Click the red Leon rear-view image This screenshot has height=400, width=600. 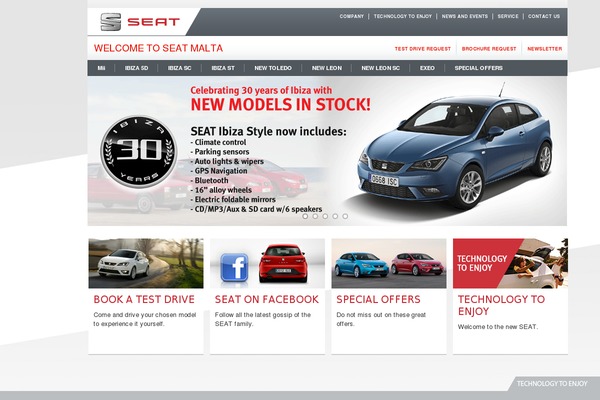pos(283,264)
